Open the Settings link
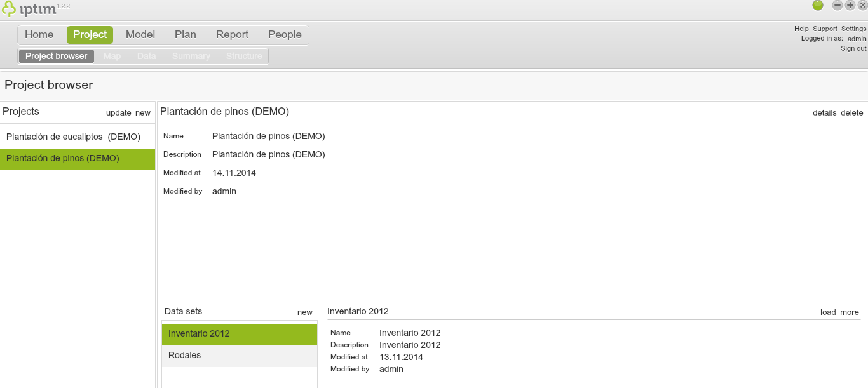The image size is (868, 388). point(853,29)
